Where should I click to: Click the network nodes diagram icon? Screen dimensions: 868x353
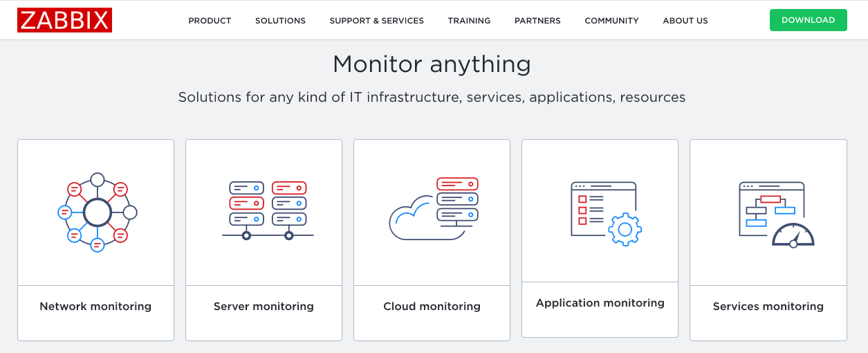[98, 212]
